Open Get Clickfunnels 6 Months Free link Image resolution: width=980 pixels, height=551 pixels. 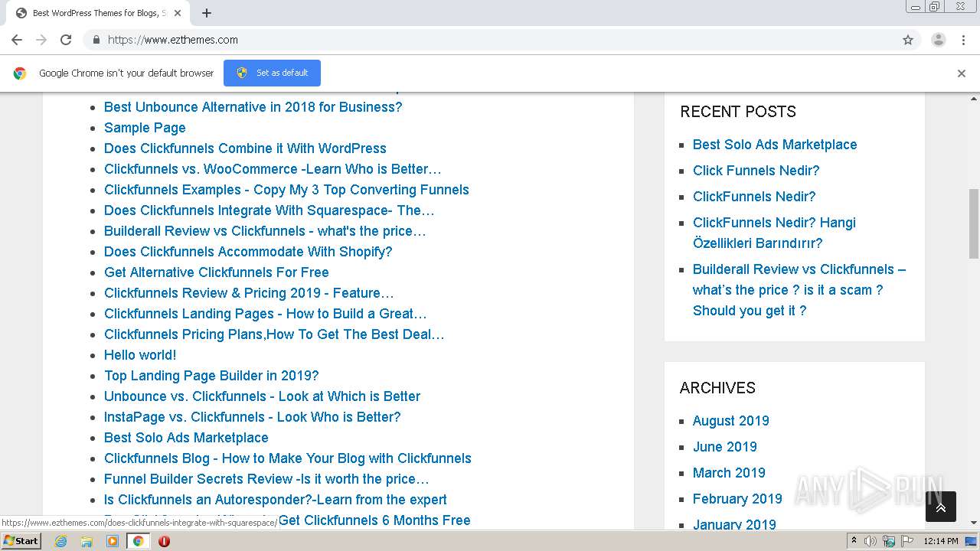tap(374, 520)
